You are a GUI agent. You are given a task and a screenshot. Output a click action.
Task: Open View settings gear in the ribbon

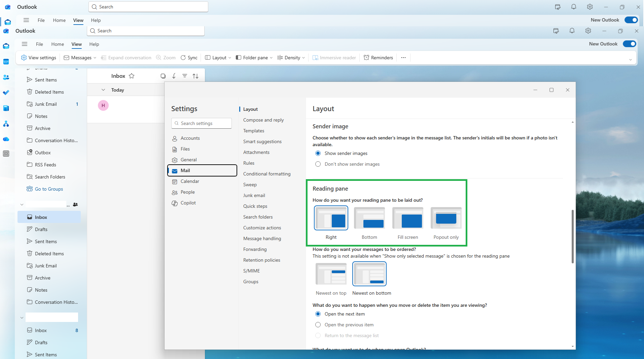(38, 58)
